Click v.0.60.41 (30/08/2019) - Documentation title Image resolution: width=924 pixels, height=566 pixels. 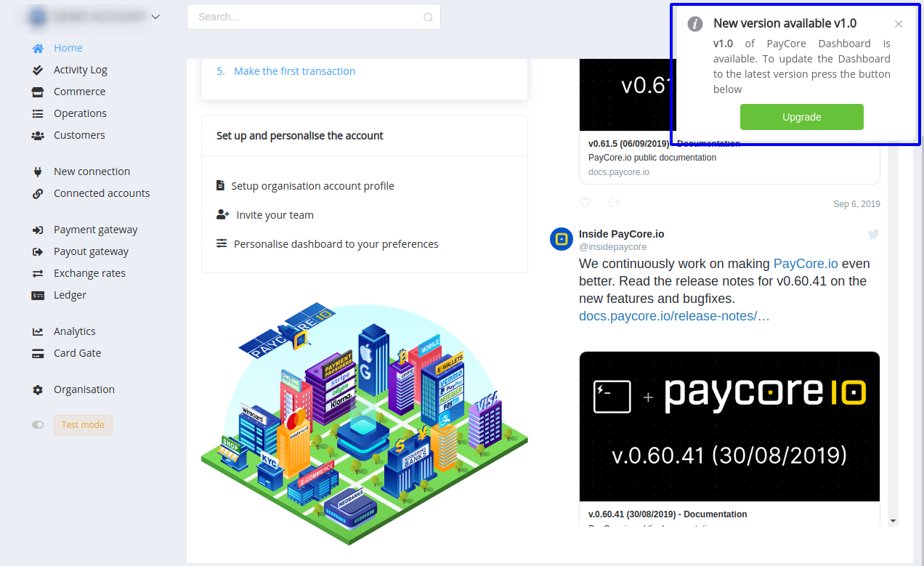click(x=668, y=514)
